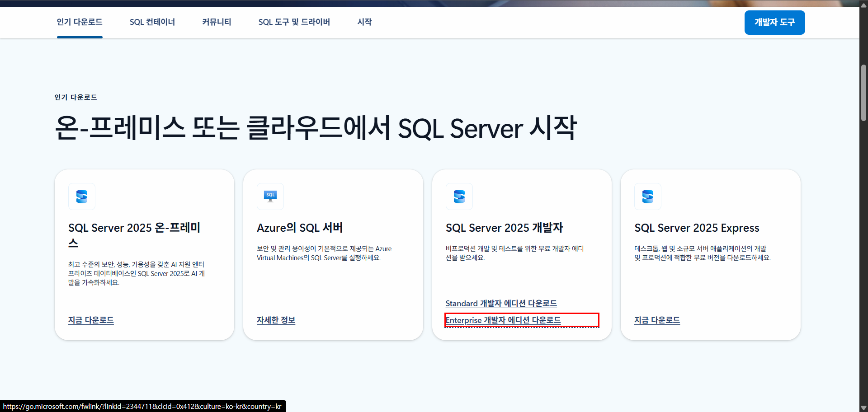Image resolution: width=868 pixels, height=412 pixels.
Task: Switch to the SQL 컨테이너 tab
Action: point(152,22)
